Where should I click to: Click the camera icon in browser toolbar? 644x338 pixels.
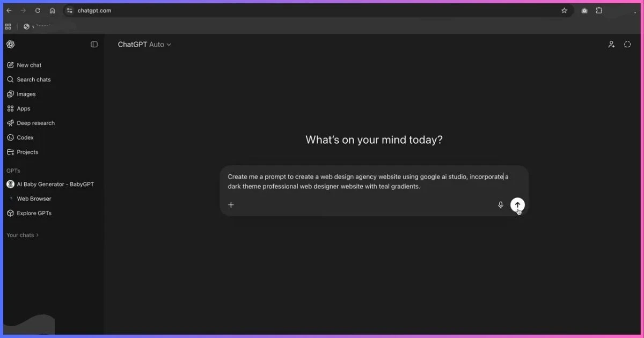[x=584, y=11]
